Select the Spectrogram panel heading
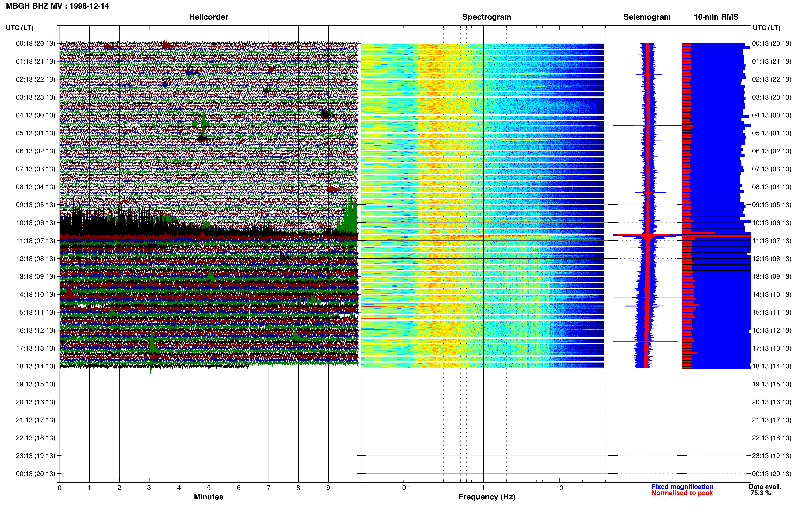 coord(487,17)
